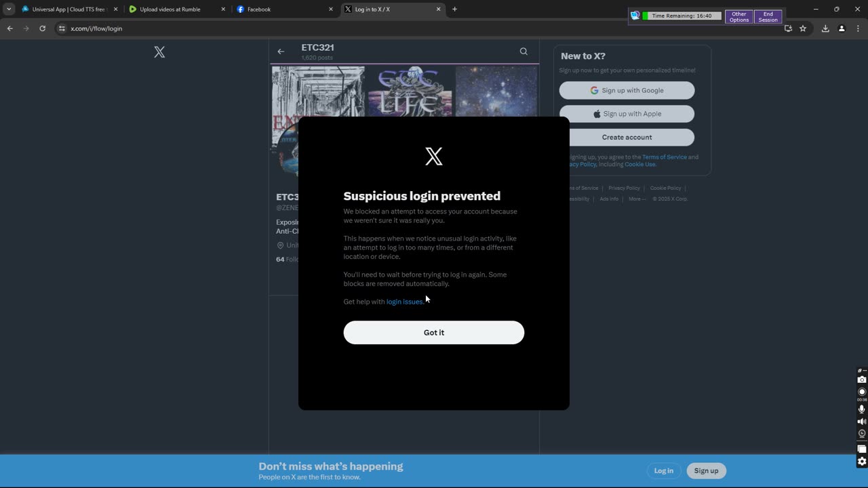
Task: Open the Terms of Service link
Action: click(x=665, y=157)
